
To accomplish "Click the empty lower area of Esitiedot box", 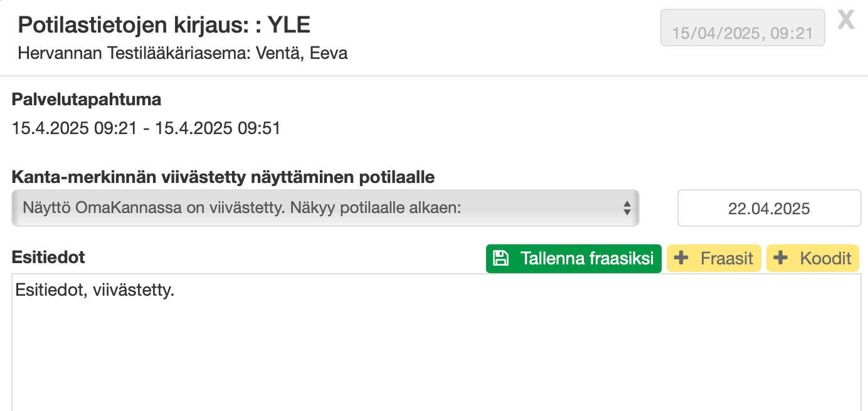I will (433, 370).
